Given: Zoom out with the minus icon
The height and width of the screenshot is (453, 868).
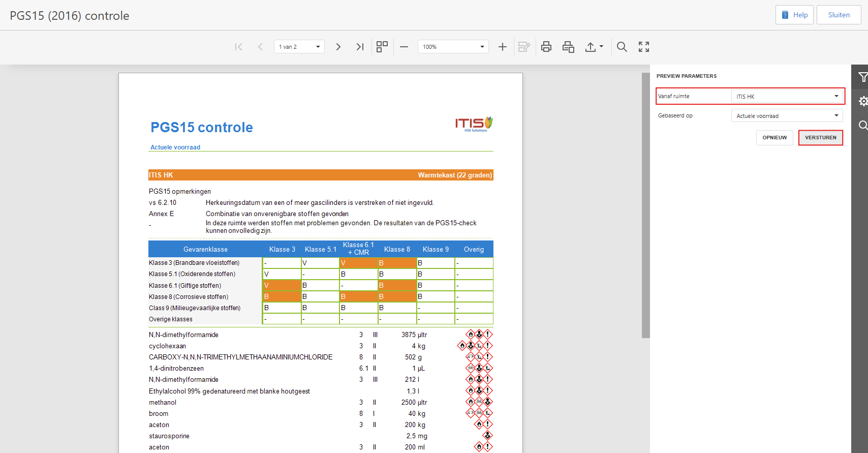Looking at the screenshot, I should coord(404,47).
